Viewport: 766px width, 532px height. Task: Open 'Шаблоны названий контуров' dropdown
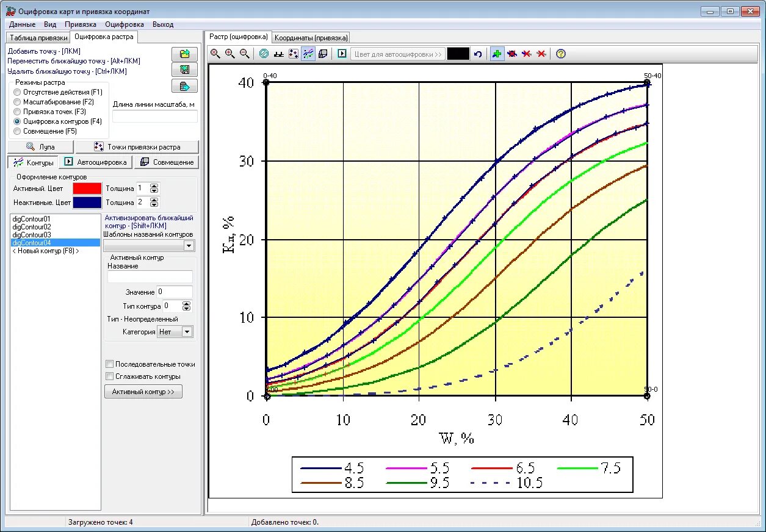pos(189,245)
